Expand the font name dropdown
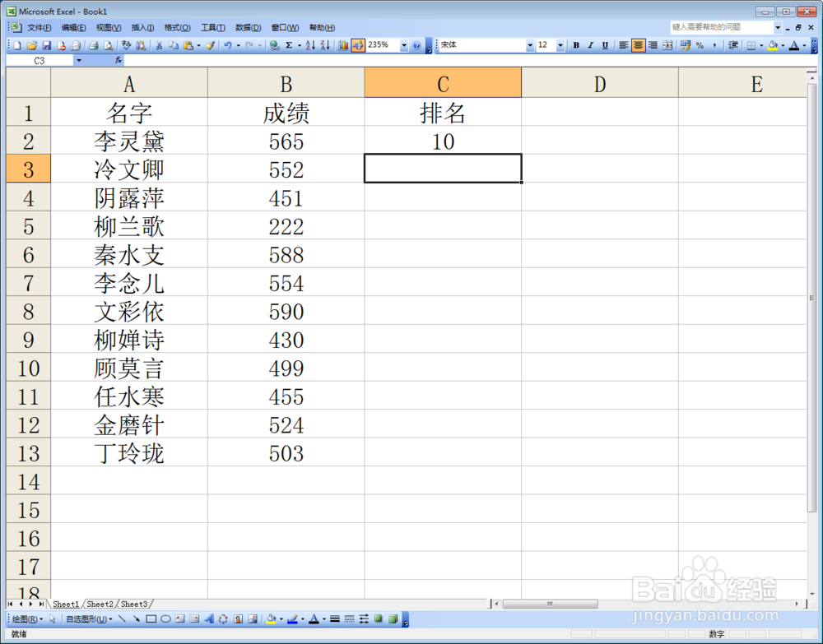Screen dimensions: 823x644 click(x=529, y=45)
